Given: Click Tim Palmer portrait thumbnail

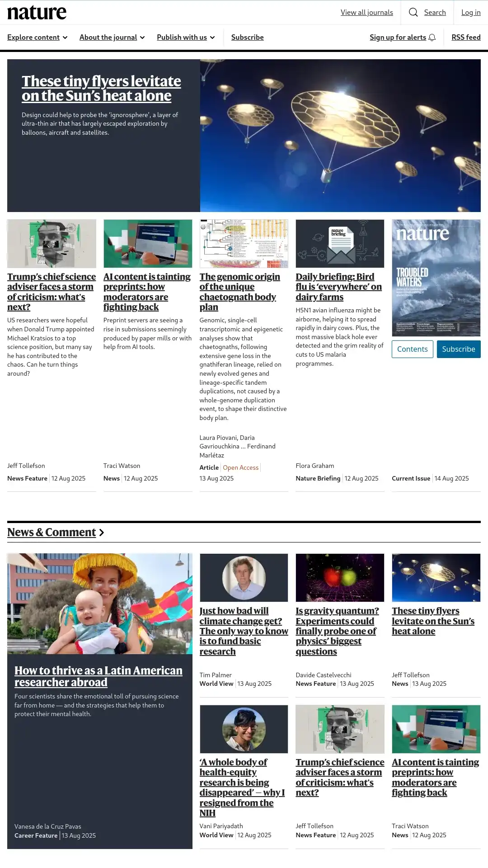Looking at the screenshot, I should [244, 578].
